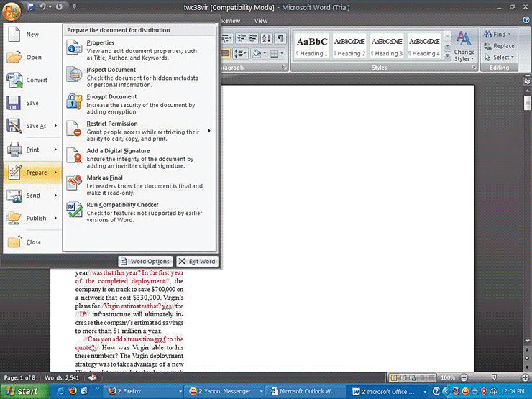
Task: Switch to Draft view button
Action: tap(431, 377)
